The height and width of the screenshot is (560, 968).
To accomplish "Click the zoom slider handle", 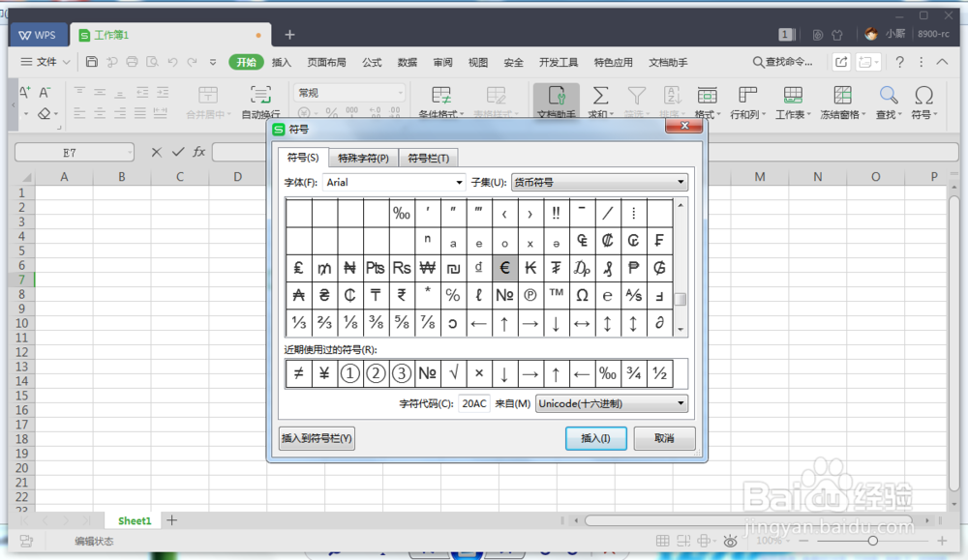I will pos(872,541).
